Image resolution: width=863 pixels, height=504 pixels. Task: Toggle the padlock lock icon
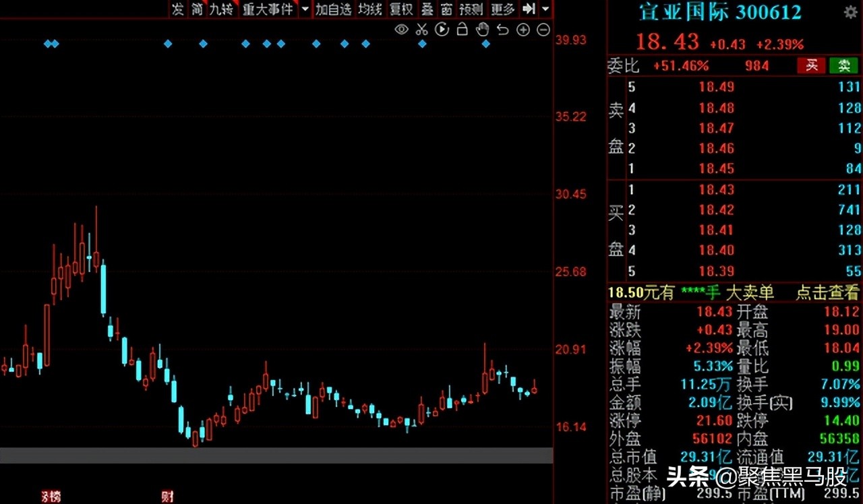462,29
